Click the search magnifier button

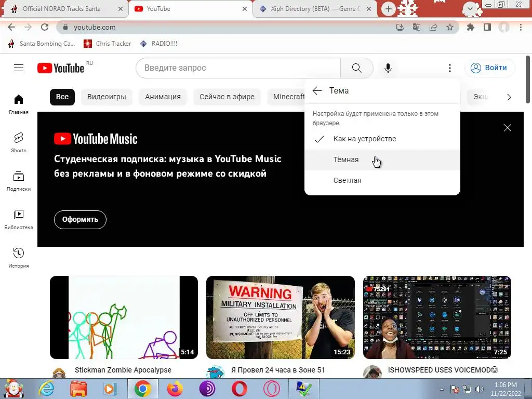click(x=356, y=68)
